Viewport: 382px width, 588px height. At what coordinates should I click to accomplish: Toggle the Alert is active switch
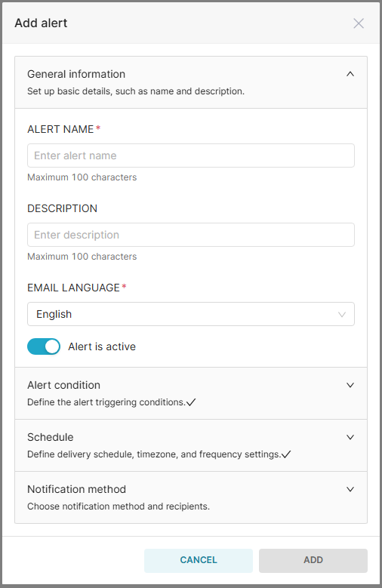click(x=44, y=346)
